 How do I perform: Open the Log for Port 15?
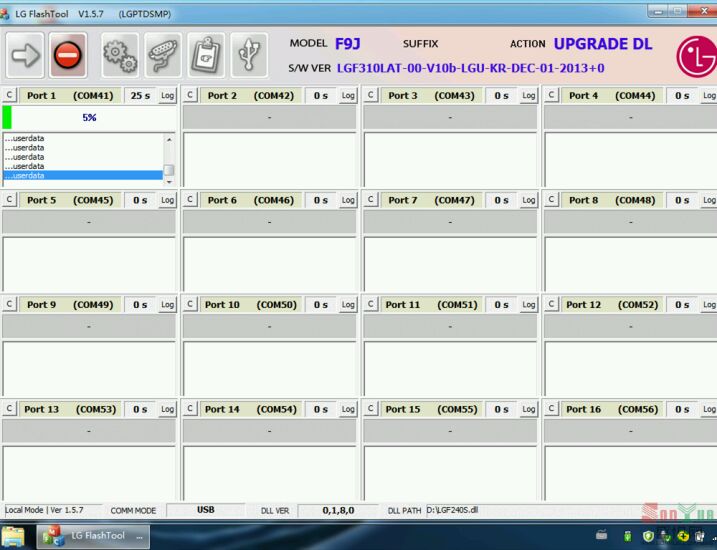pos(529,409)
